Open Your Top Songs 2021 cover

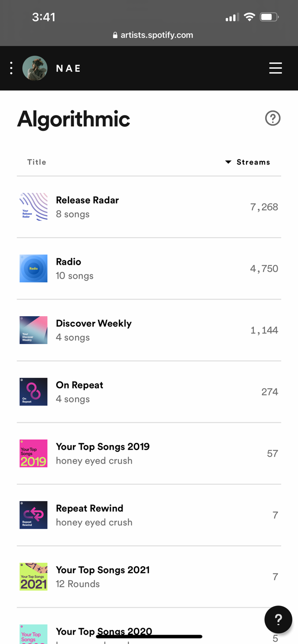coord(33,577)
